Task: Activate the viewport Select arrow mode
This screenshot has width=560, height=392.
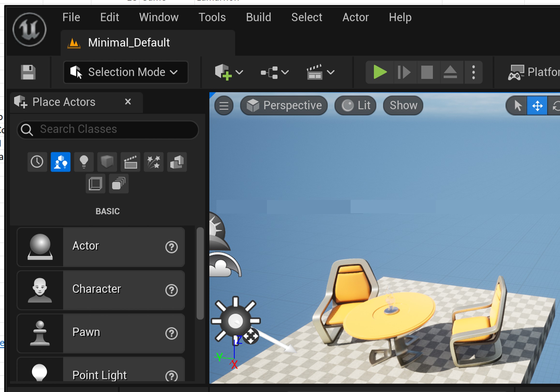Action: click(x=517, y=106)
